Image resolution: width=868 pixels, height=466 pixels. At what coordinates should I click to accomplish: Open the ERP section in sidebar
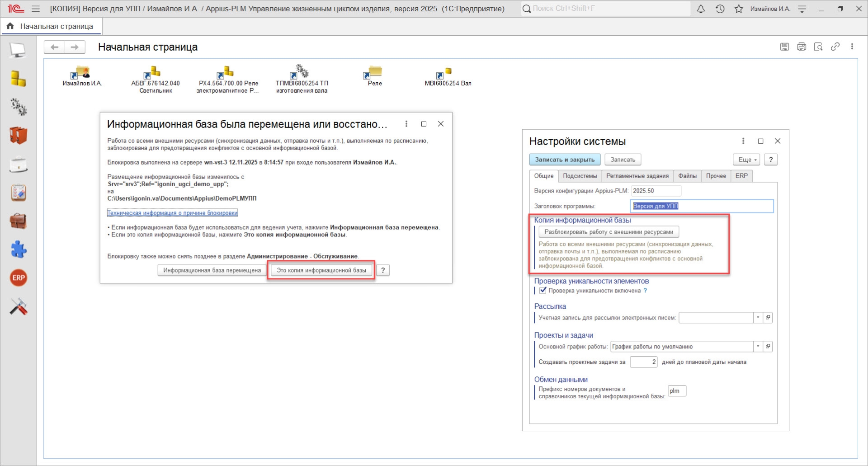[x=19, y=278]
